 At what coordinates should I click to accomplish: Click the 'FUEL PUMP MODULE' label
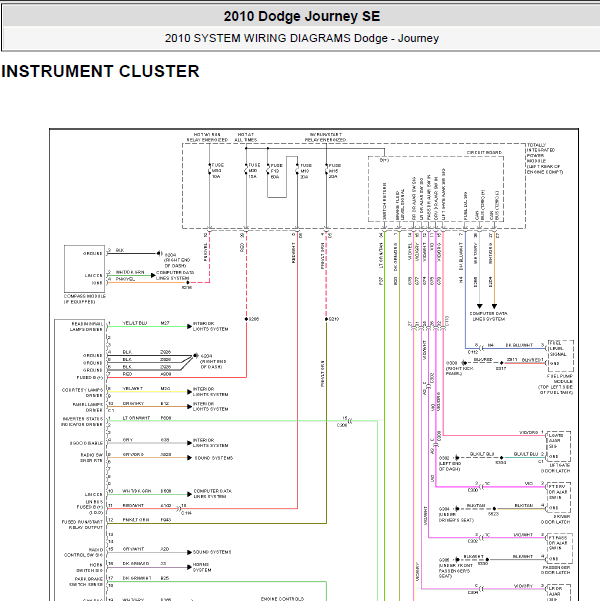click(x=556, y=384)
